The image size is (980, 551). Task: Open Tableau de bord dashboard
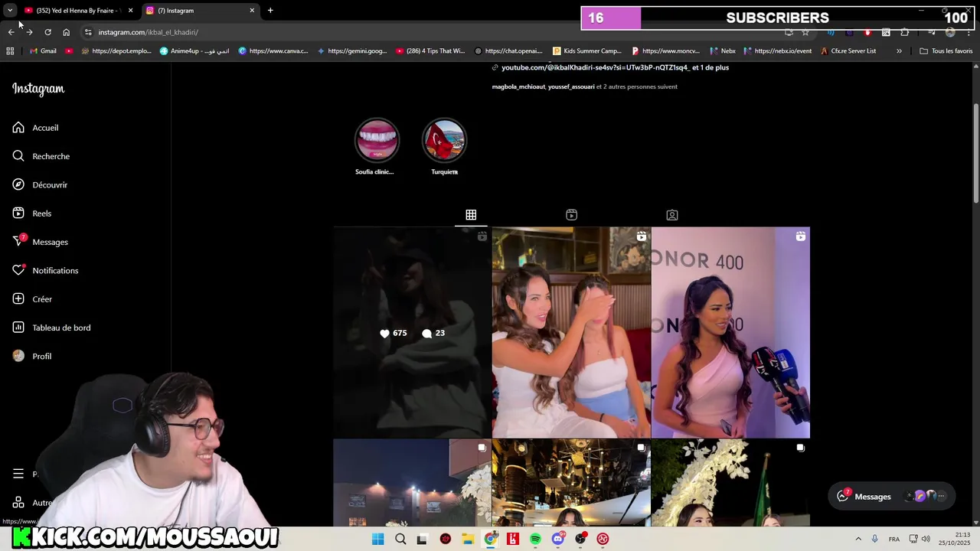point(51,328)
